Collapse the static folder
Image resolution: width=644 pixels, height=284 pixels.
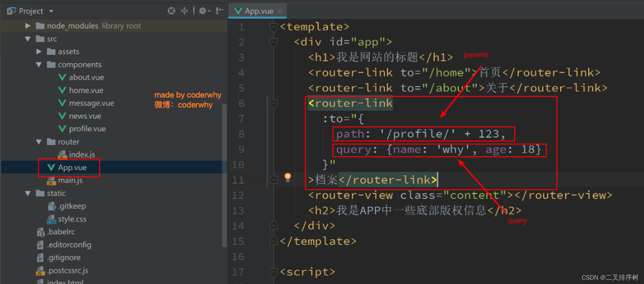[28, 193]
